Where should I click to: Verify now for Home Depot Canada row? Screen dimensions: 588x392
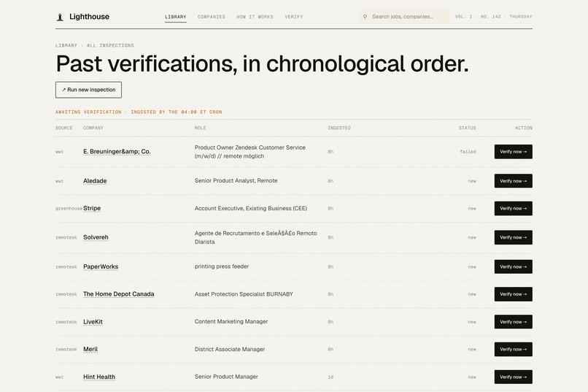click(514, 294)
